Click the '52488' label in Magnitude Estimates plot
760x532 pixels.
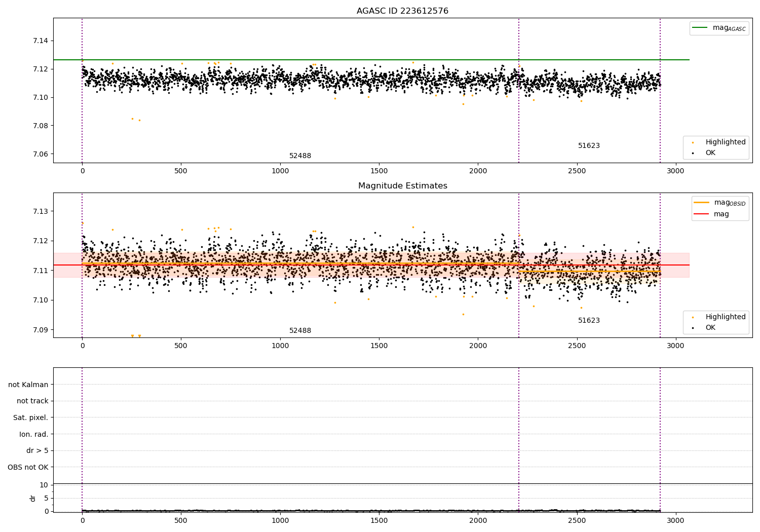[300, 330]
